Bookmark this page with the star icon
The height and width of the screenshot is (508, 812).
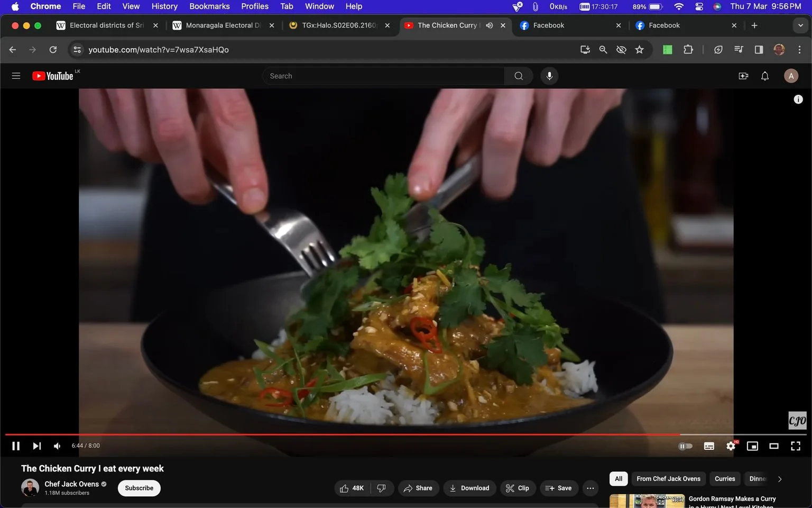tap(639, 49)
